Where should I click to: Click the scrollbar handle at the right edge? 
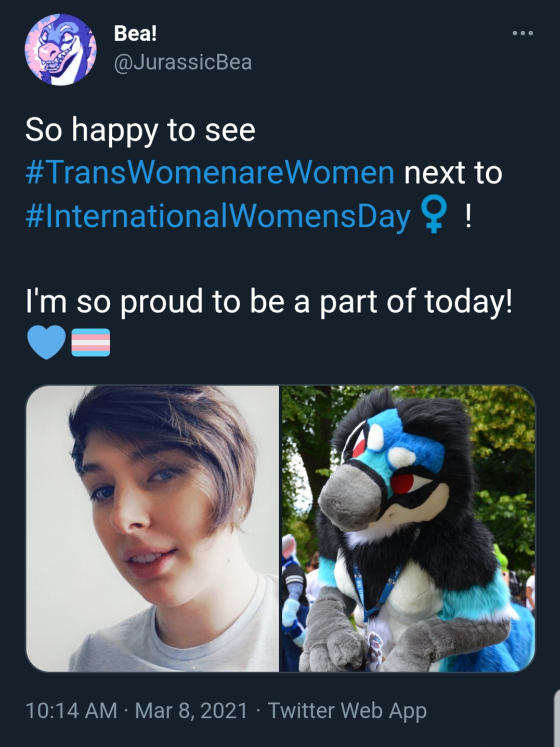tap(557, 718)
